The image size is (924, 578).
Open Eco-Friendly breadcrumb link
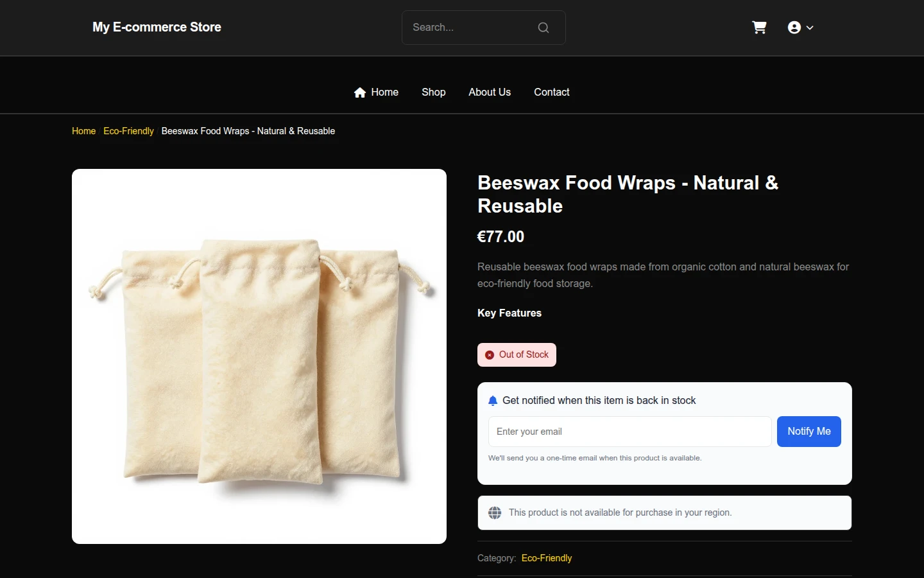pos(128,131)
